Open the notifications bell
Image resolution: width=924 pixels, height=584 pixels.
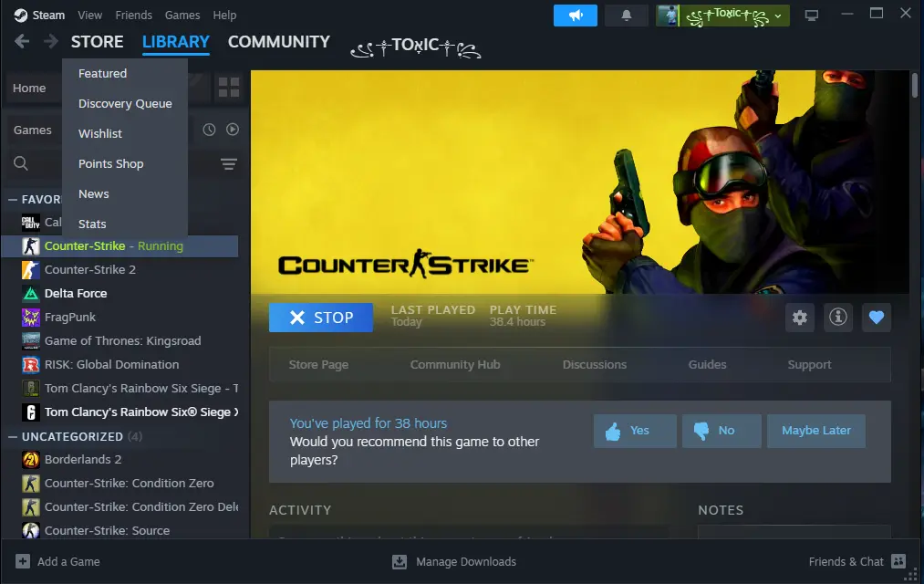(x=627, y=16)
